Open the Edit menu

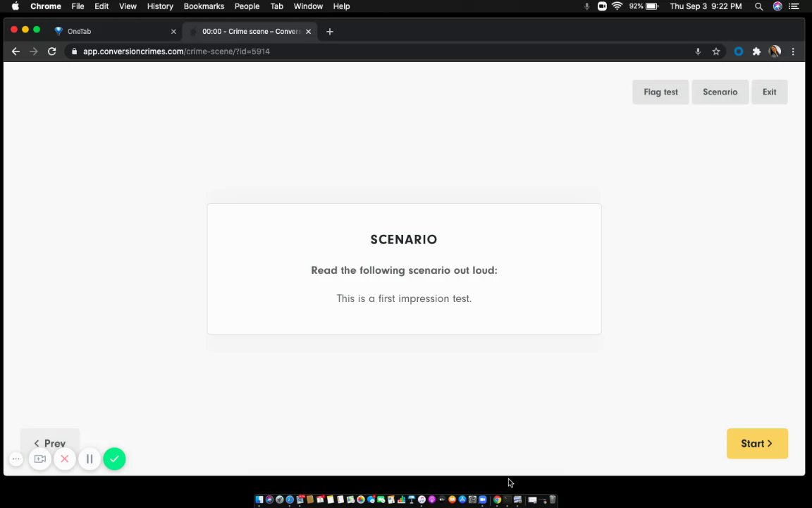(101, 6)
